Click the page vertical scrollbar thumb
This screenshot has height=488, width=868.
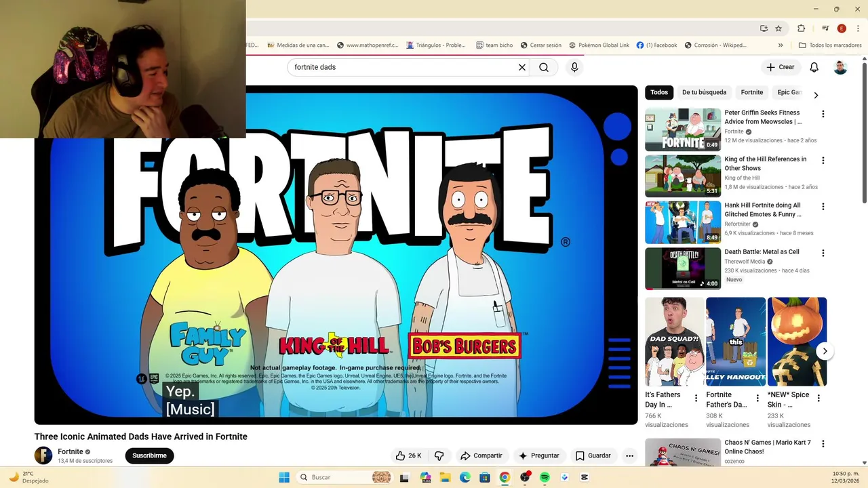[x=865, y=132]
